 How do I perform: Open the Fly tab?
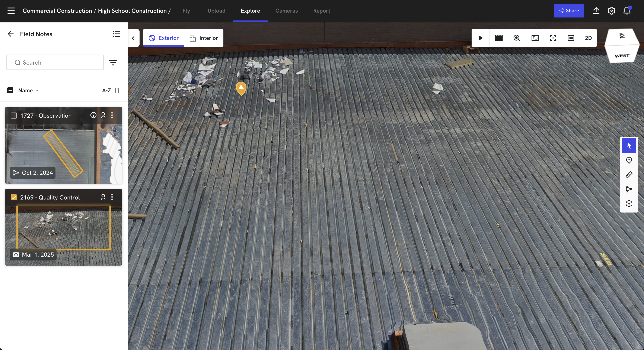(186, 11)
